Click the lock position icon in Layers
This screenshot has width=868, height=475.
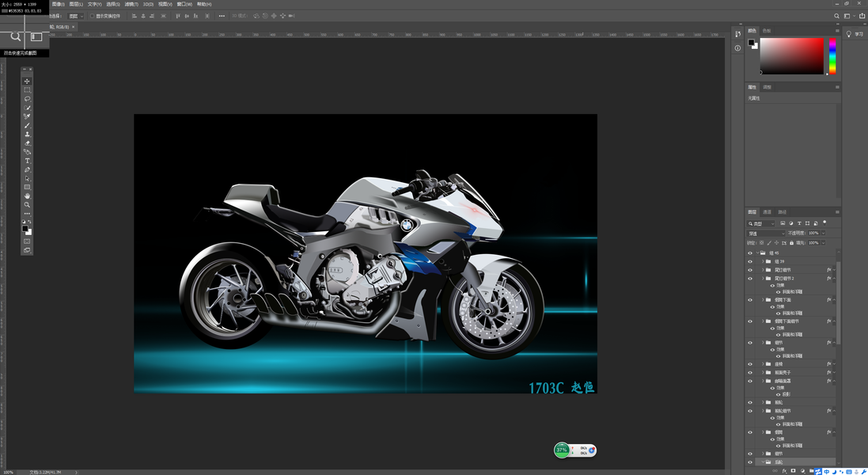(x=776, y=243)
